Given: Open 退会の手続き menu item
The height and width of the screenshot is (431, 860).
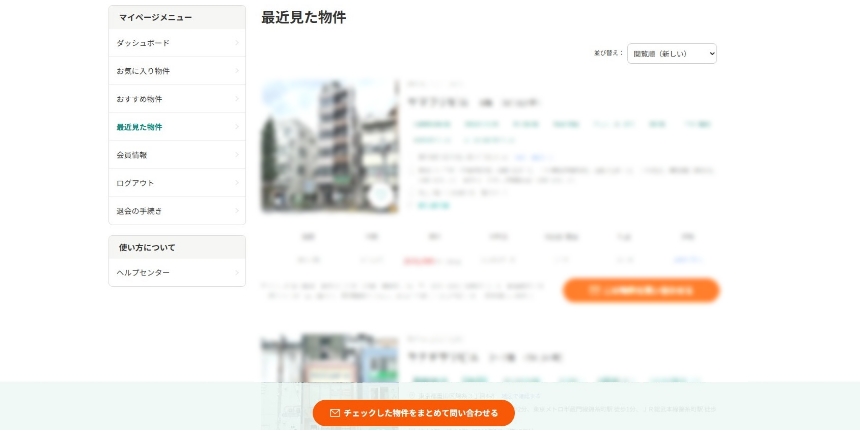Looking at the screenshot, I should click(177, 211).
